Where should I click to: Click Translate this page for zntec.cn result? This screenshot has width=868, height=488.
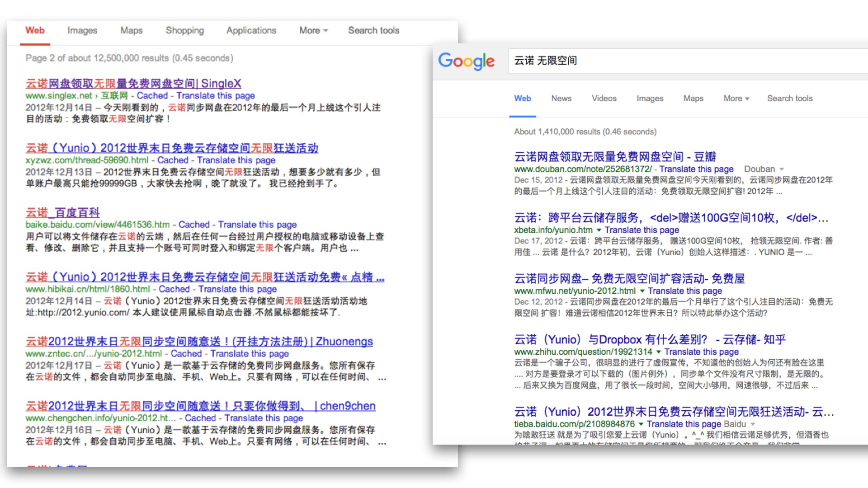[250, 353]
